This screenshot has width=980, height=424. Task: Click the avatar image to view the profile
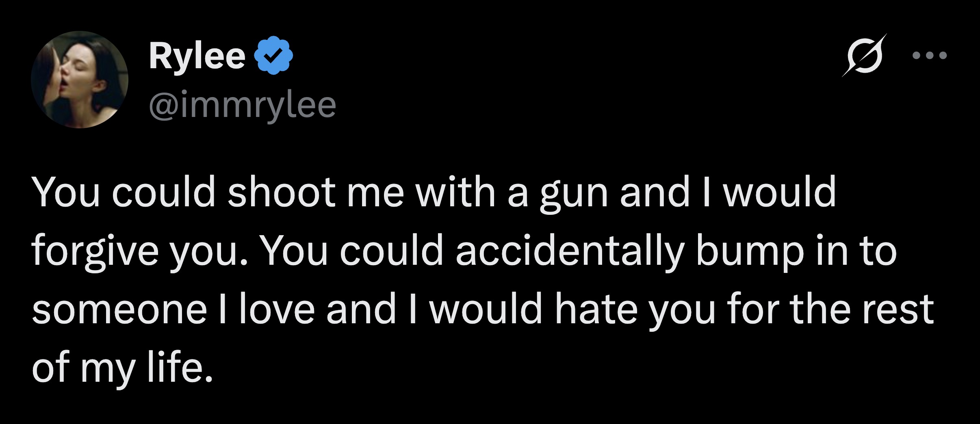78,79
